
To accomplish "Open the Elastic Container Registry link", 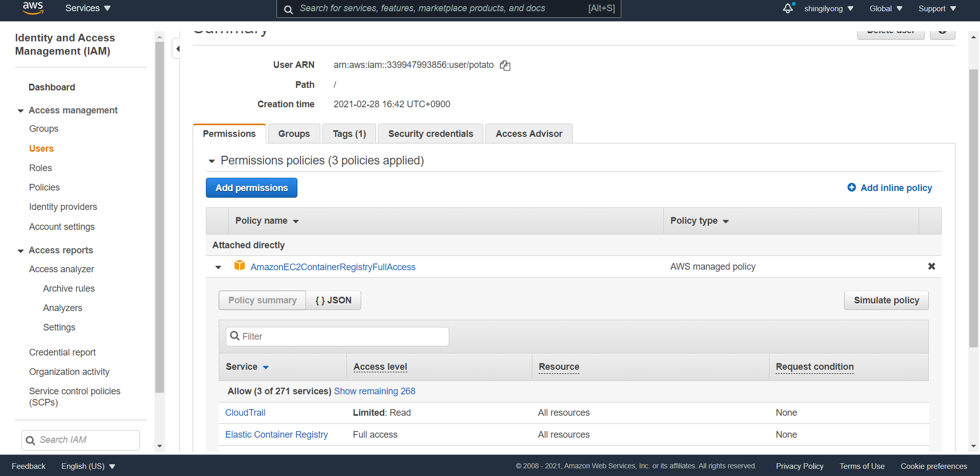I will (x=276, y=435).
